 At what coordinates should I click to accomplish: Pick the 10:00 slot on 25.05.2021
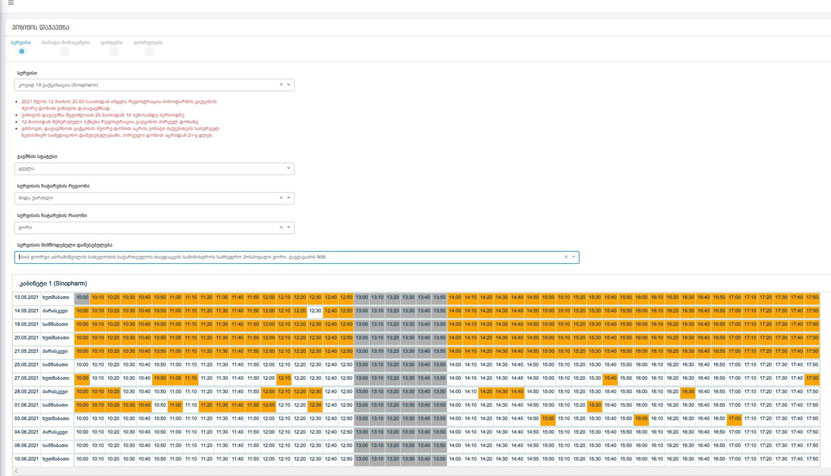tap(82, 365)
